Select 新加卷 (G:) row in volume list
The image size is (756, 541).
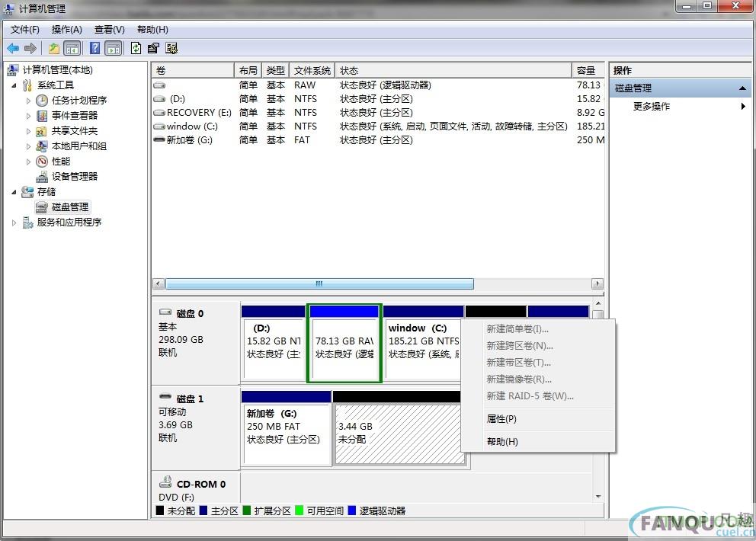pyautogui.click(x=378, y=140)
